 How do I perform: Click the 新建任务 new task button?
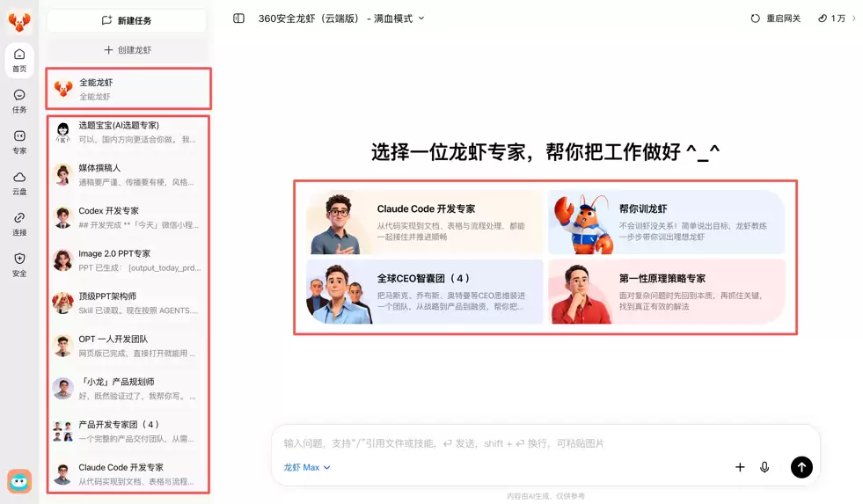[x=127, y=20]
